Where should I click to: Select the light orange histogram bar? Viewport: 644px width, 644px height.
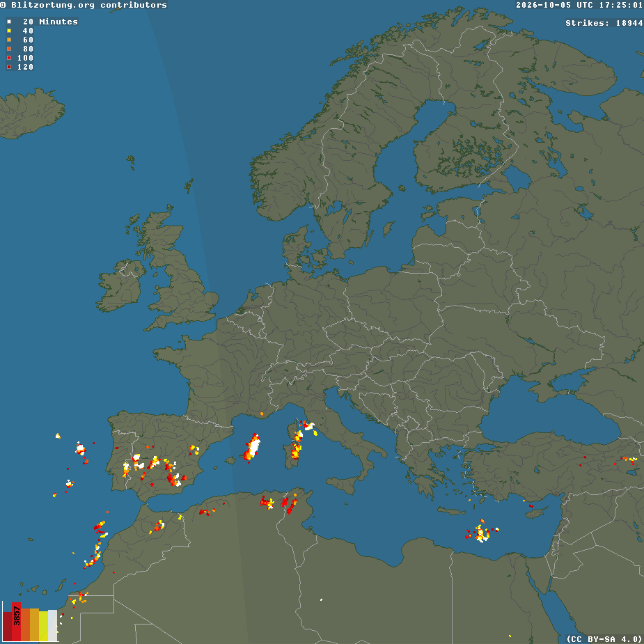click(35, 625)
